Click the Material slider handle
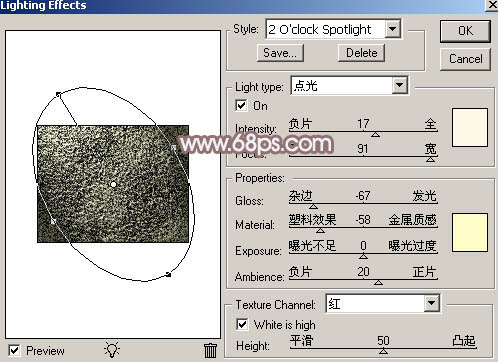The width and height of the screenshot is (498, 362). (x=320, y=230)
